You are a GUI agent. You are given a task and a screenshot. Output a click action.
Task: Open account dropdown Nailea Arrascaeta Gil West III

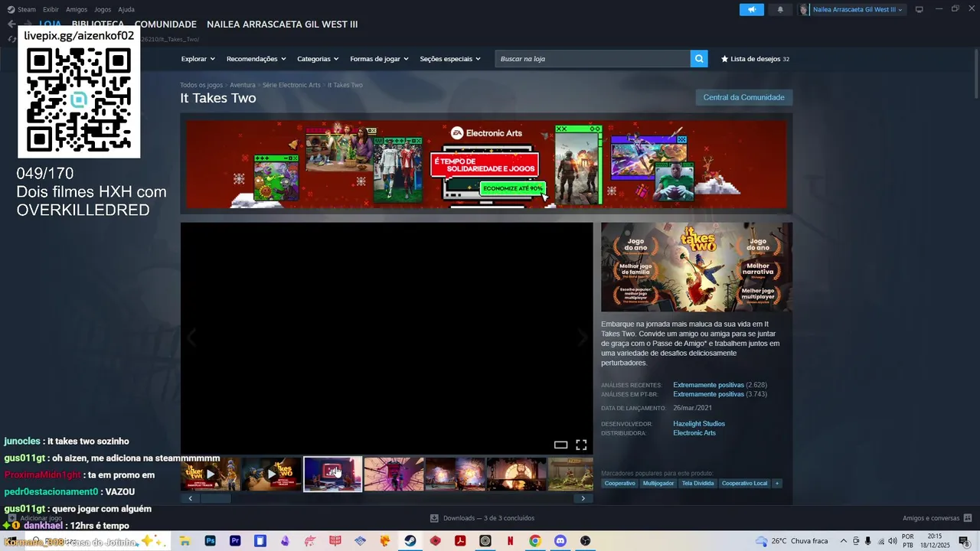click(857, 9)
